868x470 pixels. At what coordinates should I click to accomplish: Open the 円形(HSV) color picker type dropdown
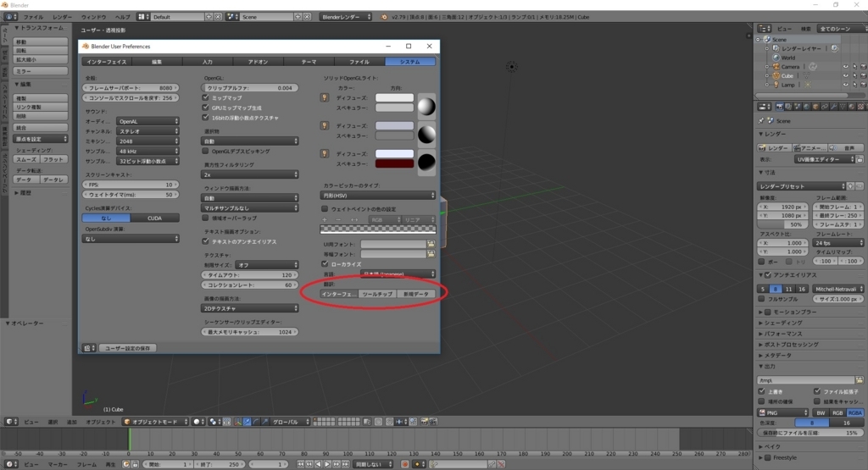(378, 195)
